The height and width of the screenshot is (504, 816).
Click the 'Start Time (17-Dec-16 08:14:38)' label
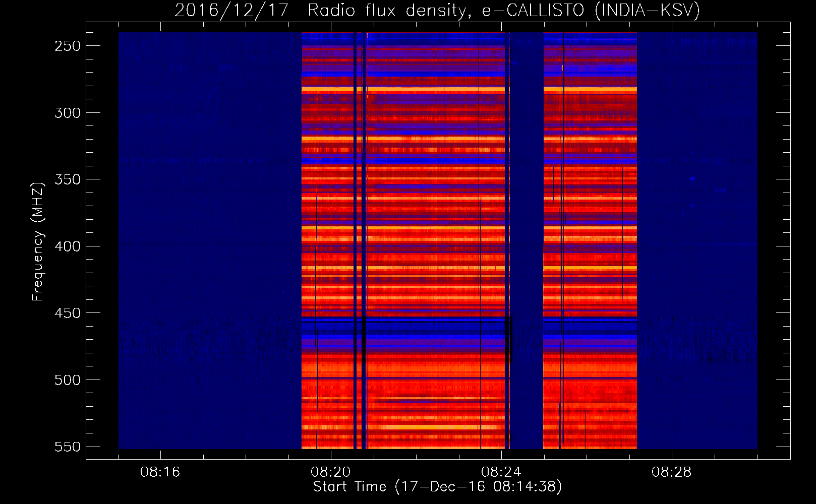pyautogui.click(x=437, y=487)
